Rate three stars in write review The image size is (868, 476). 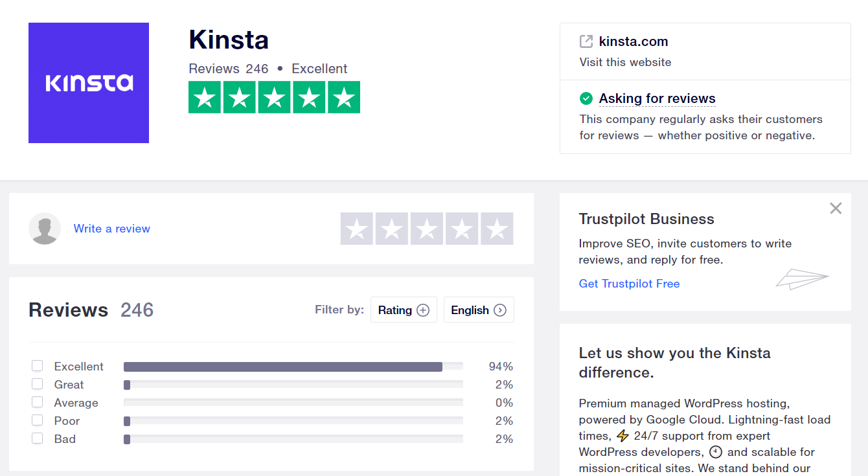point(427,229)
